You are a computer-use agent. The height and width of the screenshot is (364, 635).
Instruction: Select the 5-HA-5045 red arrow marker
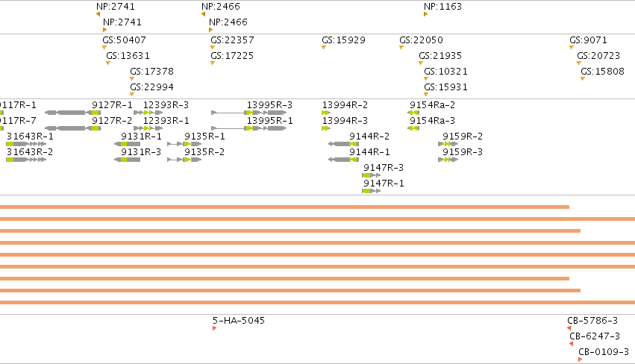point(215,328)
